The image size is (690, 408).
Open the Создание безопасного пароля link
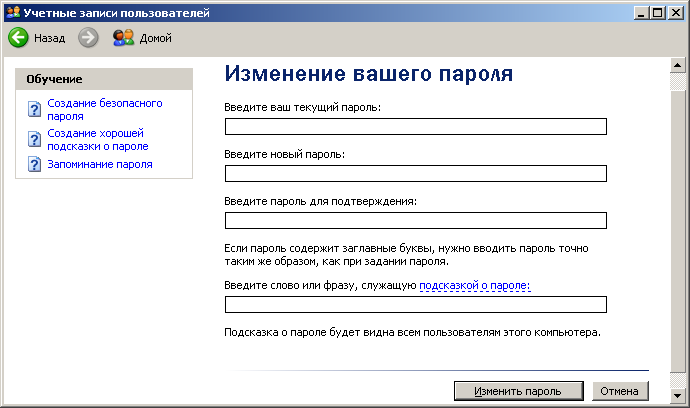pyautogui.click(x=105, y=110)
